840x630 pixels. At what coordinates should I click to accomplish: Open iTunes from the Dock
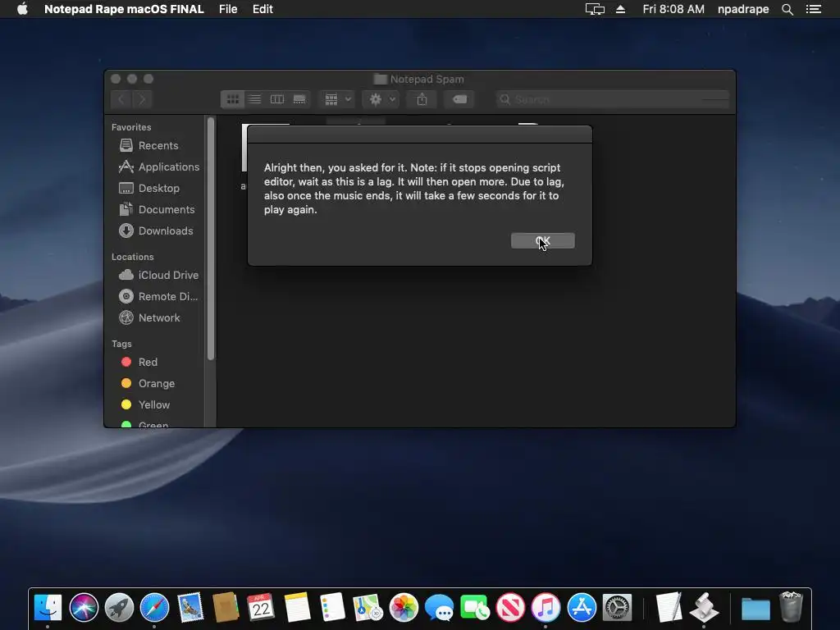(546, 608)
